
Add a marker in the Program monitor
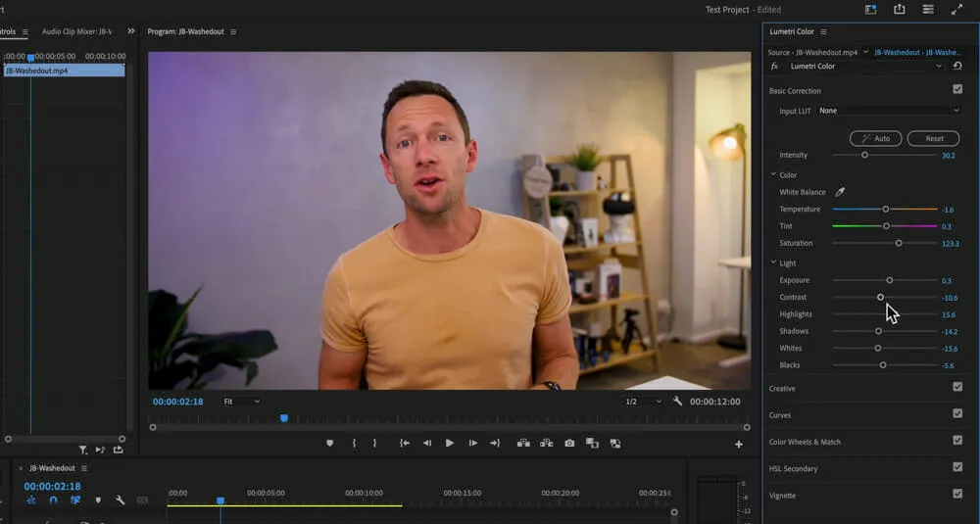pos(329,444)
